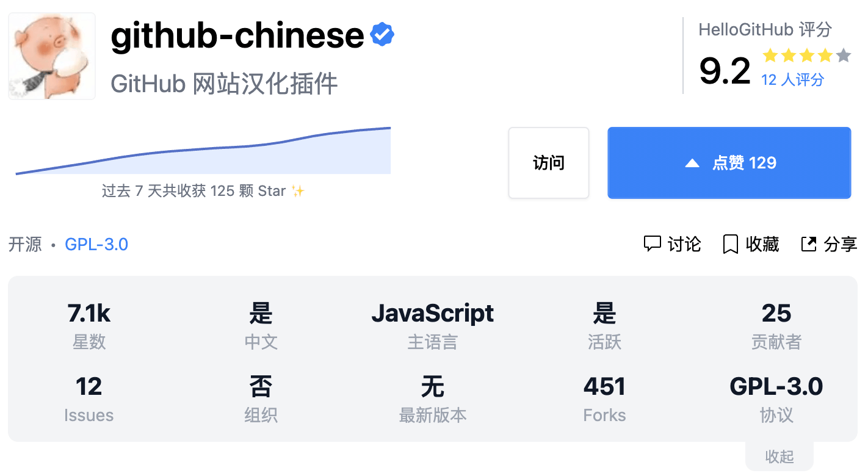This screenshot has width=868, height=476.
Task: Rate the project by clicking the fourth star
Action: pyautogui.click(x=825, y=56)
